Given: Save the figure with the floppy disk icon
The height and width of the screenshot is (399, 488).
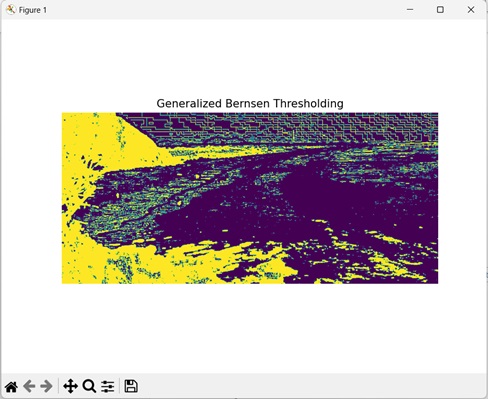Looking at the screenshot, I should (131, 386).
